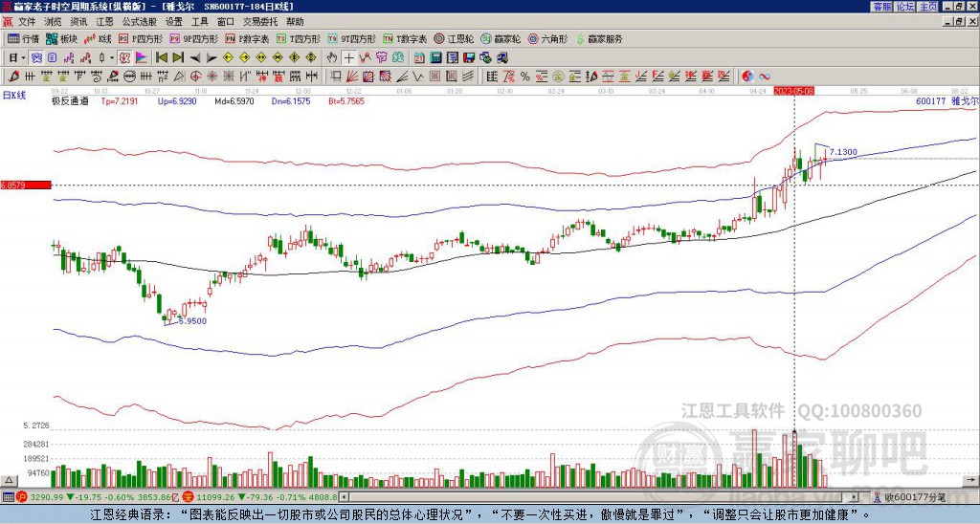The image size is (980, 524).
Task: Open the 赢家轮 wheel tool
Action: click(501, 38)
